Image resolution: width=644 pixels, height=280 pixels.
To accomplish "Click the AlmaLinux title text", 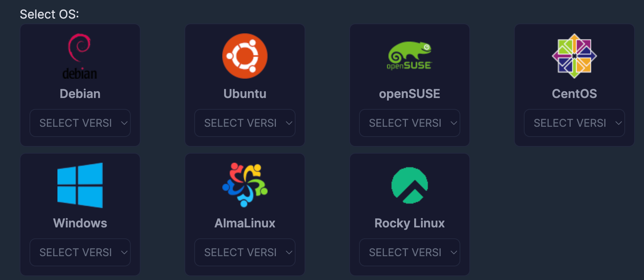I will coord(245,223).
